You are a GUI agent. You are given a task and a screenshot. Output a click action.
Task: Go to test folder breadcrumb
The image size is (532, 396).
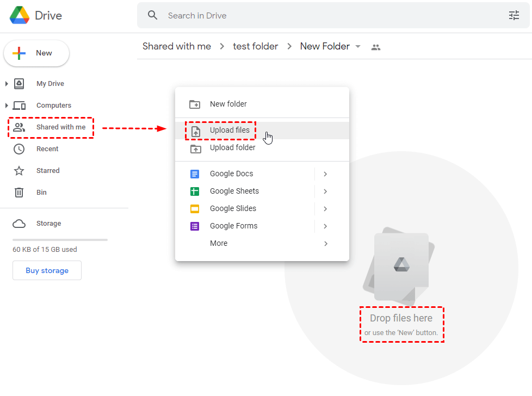click(256, 46)
